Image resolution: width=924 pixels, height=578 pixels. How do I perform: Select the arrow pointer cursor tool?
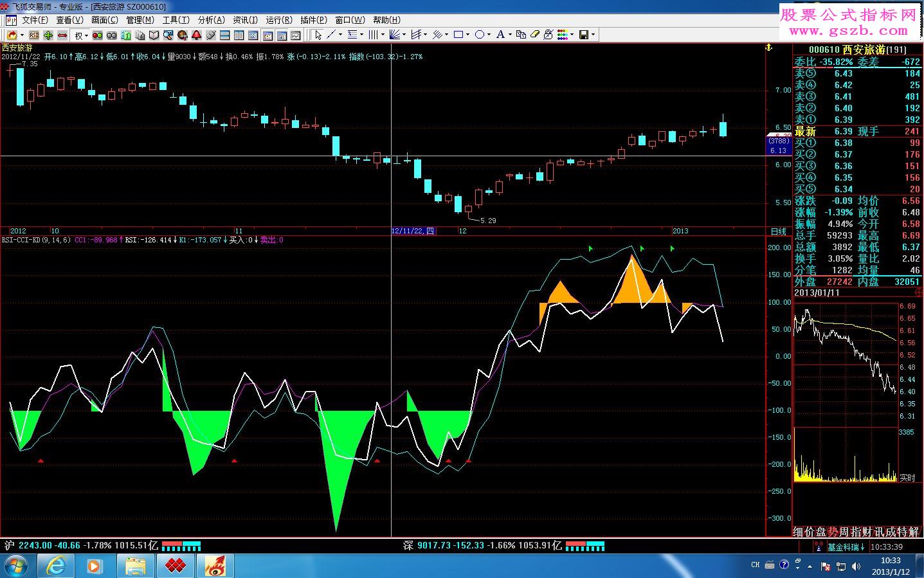[318, 35]
